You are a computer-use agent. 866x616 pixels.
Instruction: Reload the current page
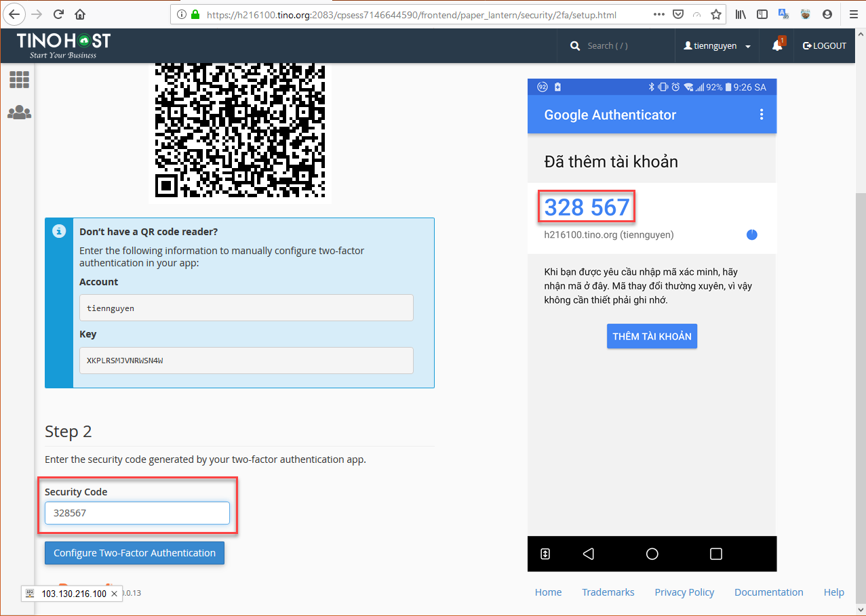click(58, 14)
